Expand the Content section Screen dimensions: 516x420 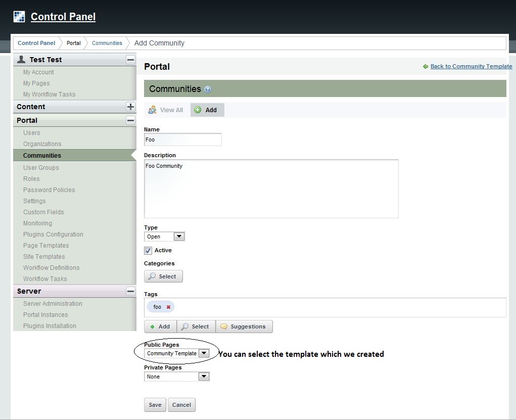pyautogui.click(x=130, y=107)
